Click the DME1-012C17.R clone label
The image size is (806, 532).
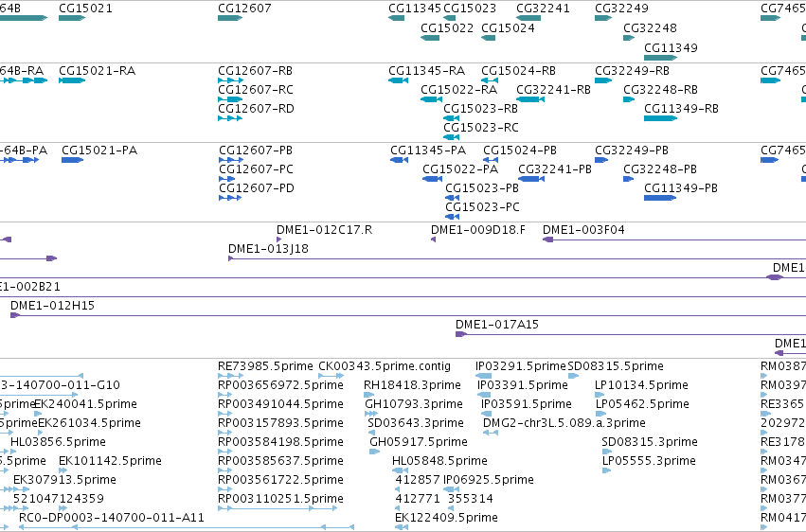[324, 229]
